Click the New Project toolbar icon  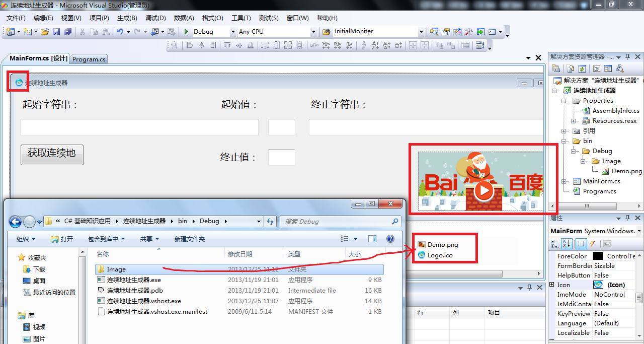(x=11, y=32)
